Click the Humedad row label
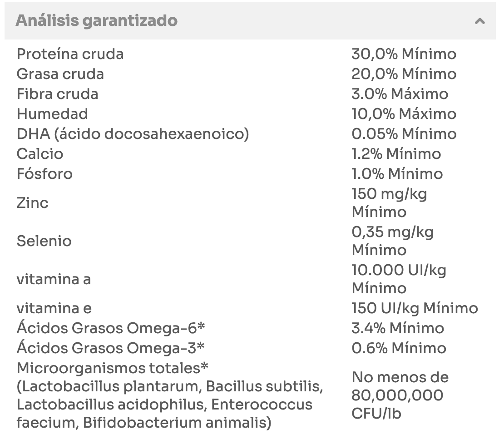The height and width of the screenshot is (444, 504). (52, 114)
